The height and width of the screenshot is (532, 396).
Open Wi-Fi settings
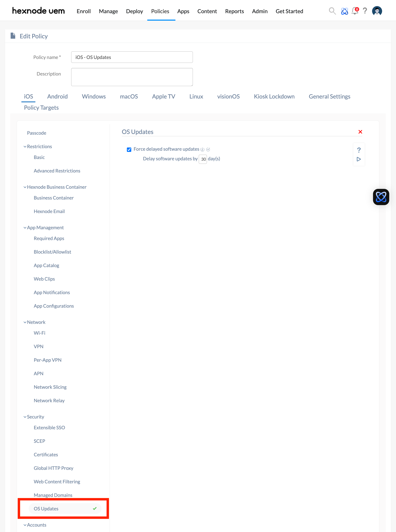point(39,333)
